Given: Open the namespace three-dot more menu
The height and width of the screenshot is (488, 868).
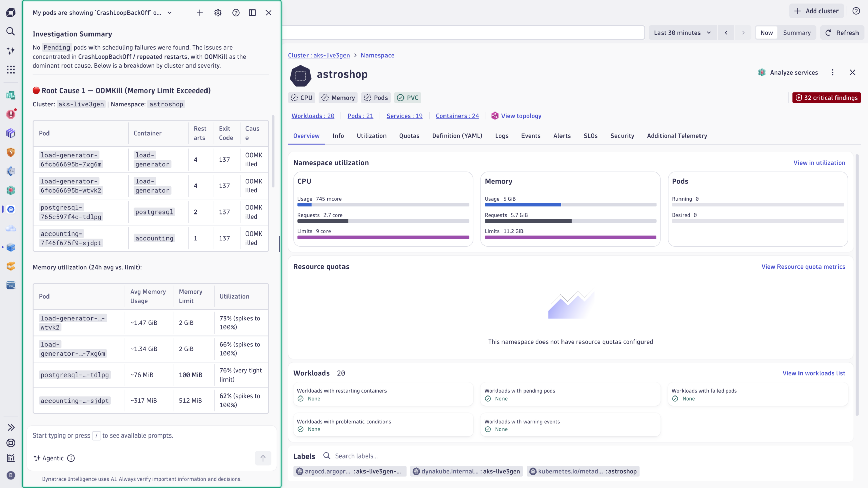Looking at the screenshot, I should [x=833, y=73].
